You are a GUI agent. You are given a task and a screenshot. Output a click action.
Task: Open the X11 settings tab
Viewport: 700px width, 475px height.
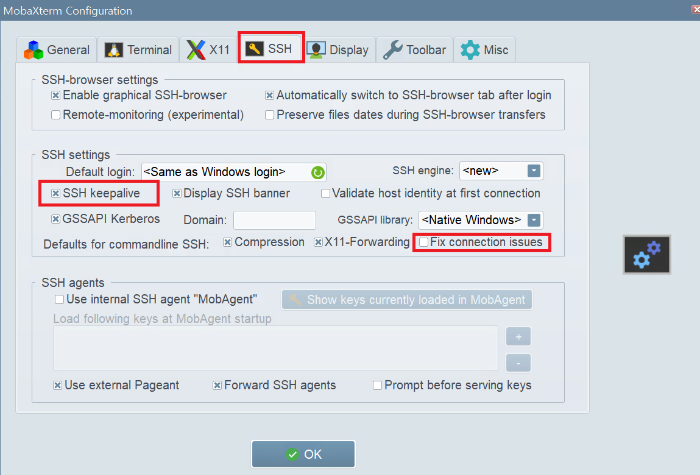208,50
